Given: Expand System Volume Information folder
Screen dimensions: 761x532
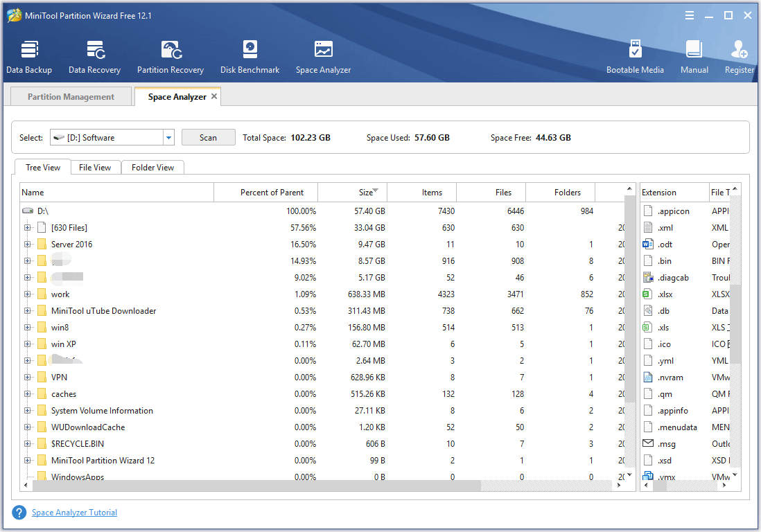Looking at the screenshot, I should 27,410.
